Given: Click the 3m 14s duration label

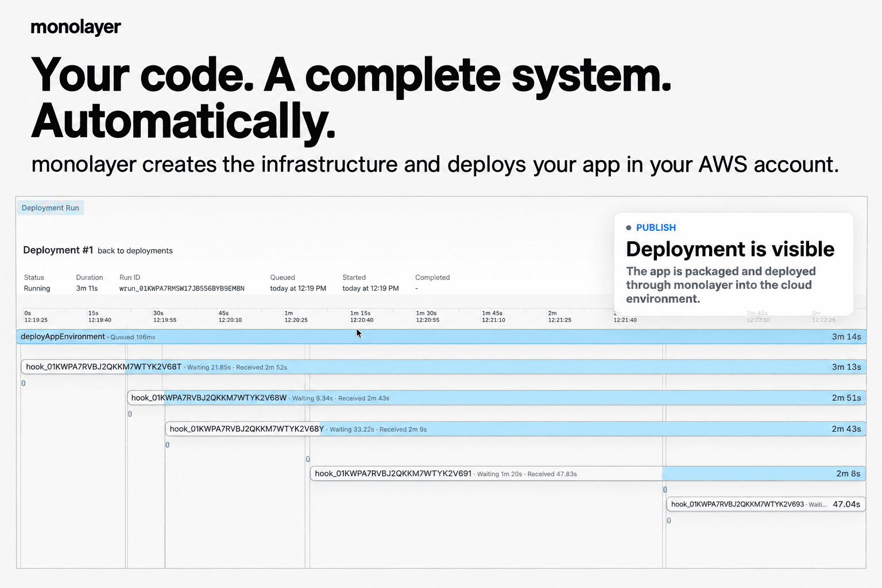Looking at the screenshot, I should coord(846,336).
